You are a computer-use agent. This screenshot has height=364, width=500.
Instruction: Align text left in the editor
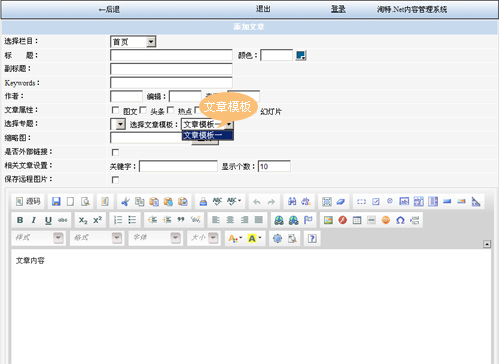click(216, 220)
